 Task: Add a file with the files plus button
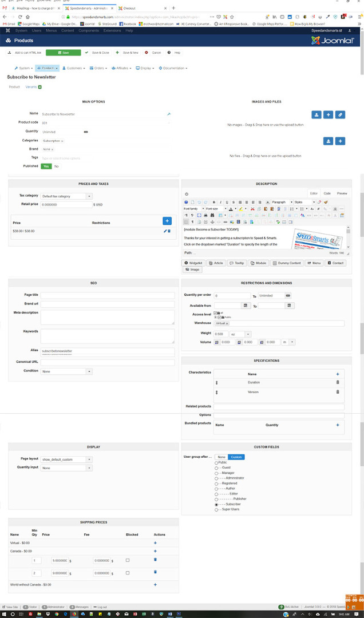coord(341,141)
